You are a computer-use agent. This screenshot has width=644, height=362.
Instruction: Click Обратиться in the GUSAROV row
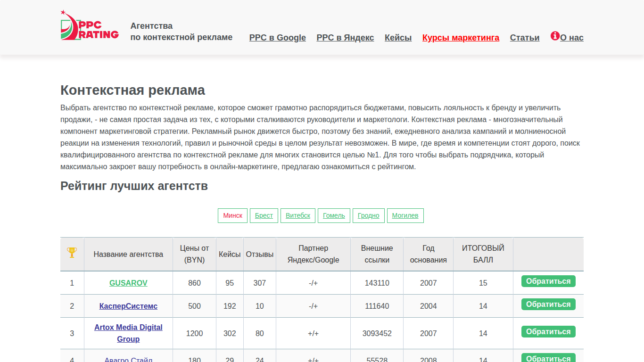click(548, 281)
